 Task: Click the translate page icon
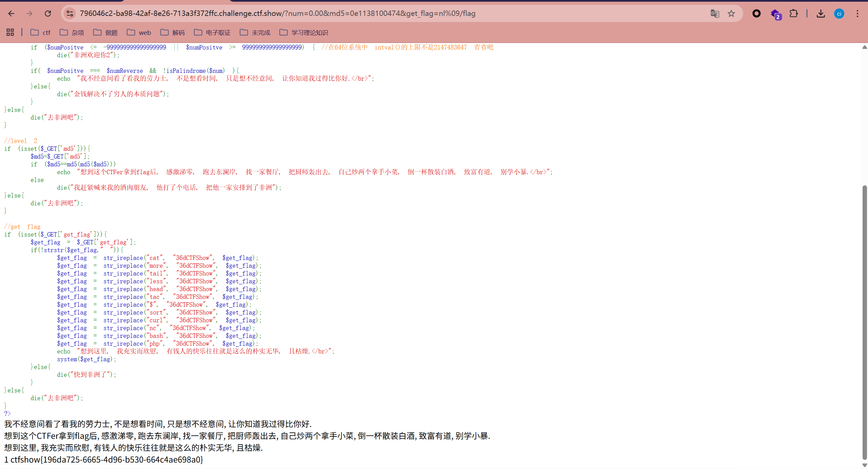(x=715, y=14)
